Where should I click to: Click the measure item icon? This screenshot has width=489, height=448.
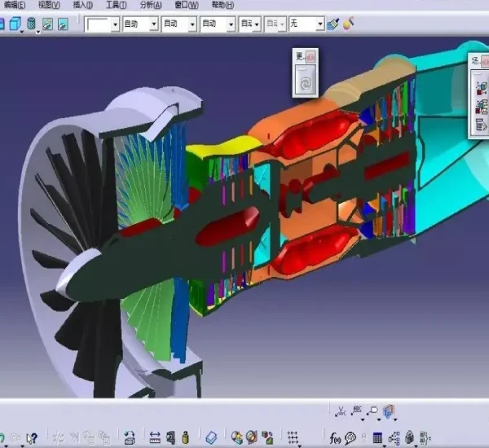[x=171, y=437]
